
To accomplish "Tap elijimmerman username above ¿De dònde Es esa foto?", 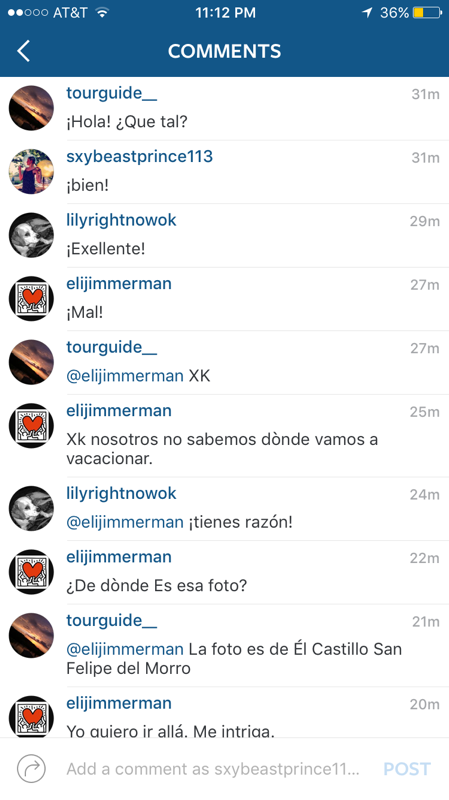I will pyautogui.click(x=119, y=557).
